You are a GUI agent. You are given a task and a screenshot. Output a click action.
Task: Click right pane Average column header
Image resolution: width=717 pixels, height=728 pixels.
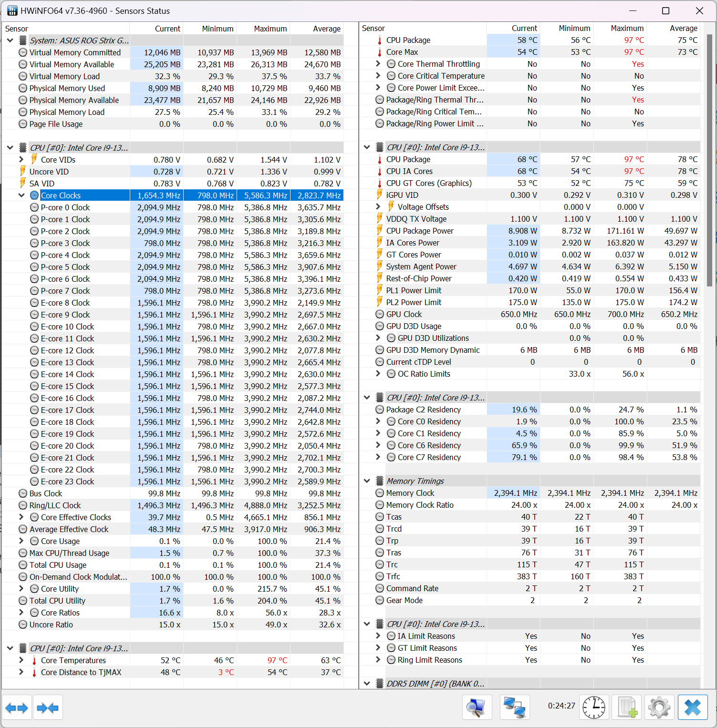pos(674,28)
